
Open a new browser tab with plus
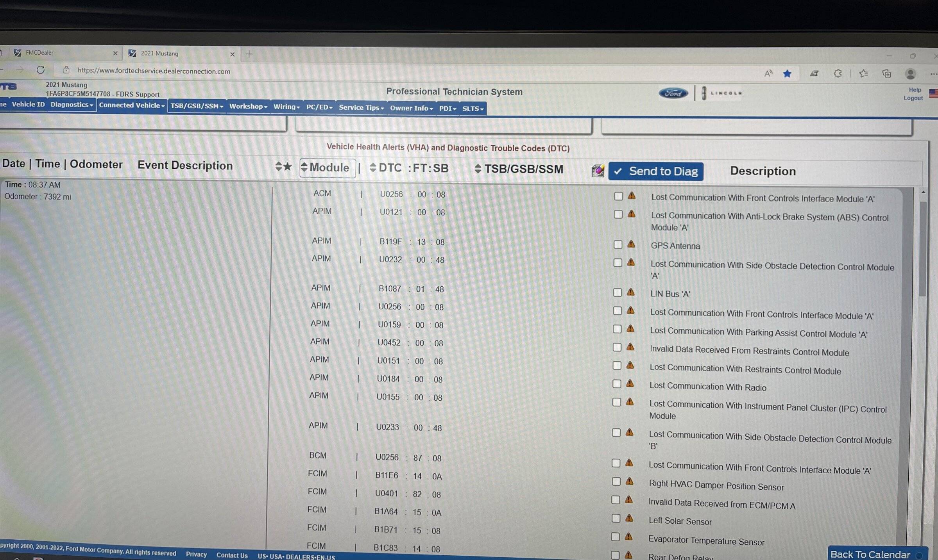(x=249, y=54)
